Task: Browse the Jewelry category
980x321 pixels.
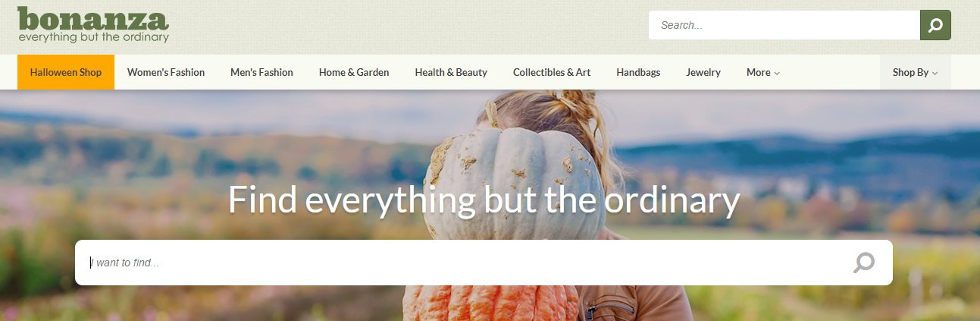Action: point(703,72)
